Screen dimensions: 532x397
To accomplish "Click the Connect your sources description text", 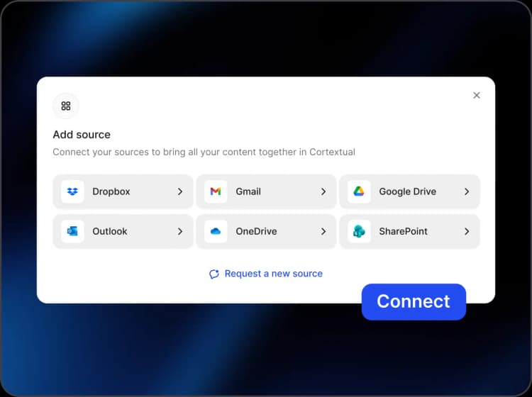I will click(204, 152).
